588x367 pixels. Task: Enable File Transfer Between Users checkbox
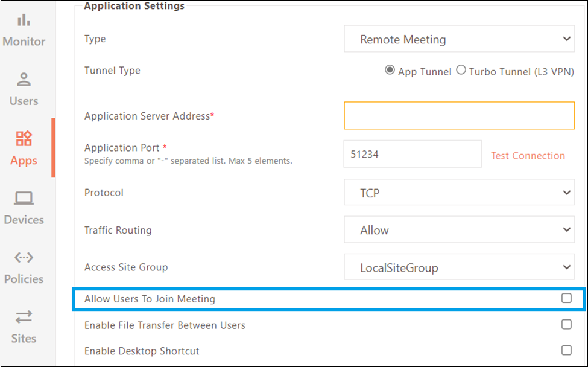point(566,324)
